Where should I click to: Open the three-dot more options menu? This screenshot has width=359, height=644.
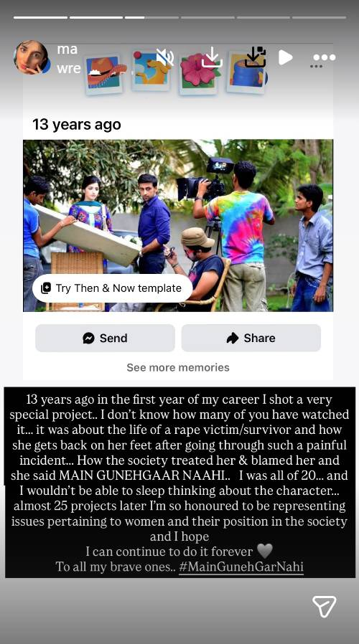tap(324, 57)
